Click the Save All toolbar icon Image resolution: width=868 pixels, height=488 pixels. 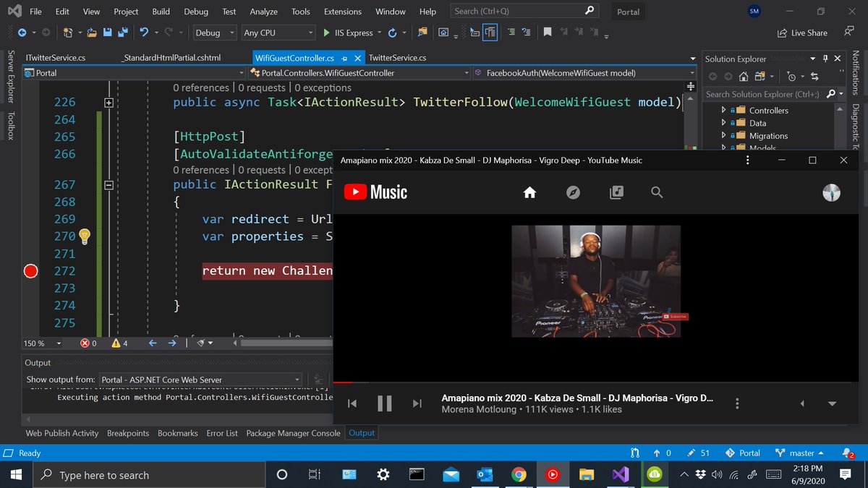[122, 33]
